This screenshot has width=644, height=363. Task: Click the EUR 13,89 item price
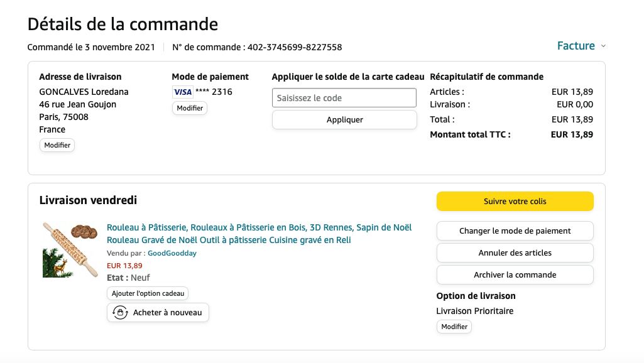[124, 266]
